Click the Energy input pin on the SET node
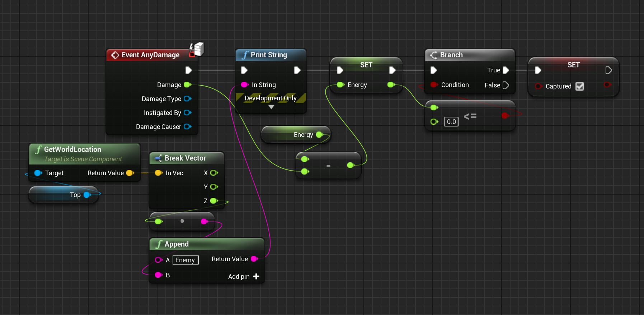644x315 pixels. pos(340,85)
